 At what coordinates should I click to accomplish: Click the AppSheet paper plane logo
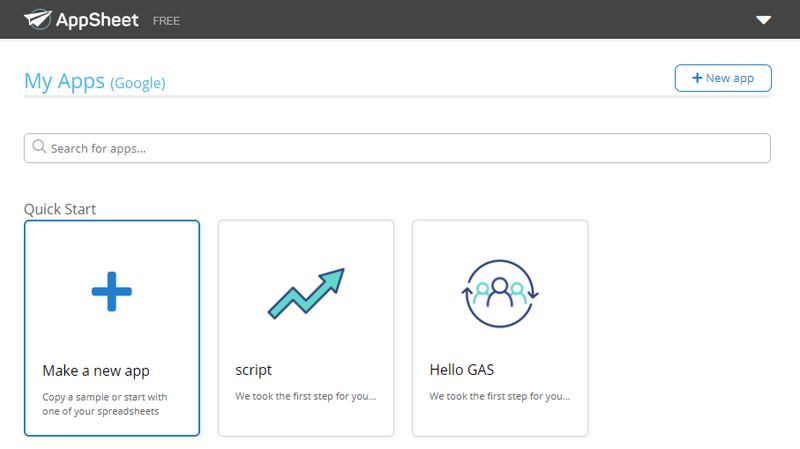(x=38, y=19)
